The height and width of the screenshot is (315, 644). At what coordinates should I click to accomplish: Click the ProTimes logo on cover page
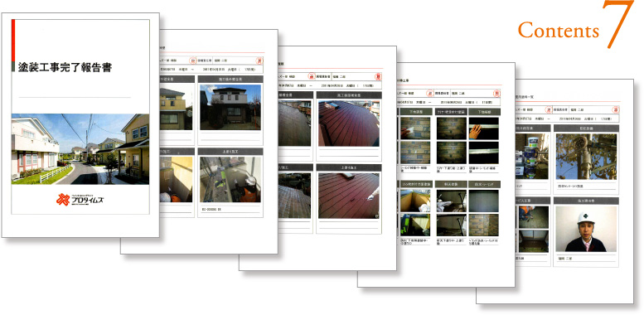click(80, 200)
